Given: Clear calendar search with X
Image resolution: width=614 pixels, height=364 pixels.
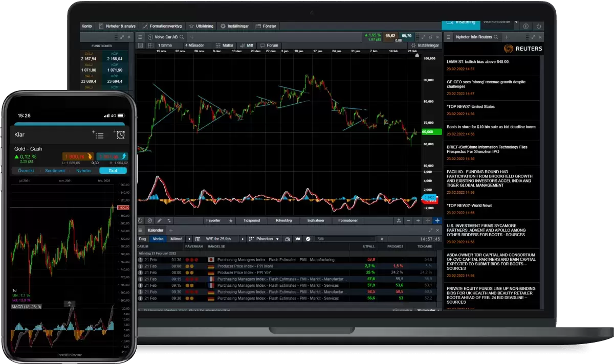Looking at the screenshot, I should tap(381, 239).
